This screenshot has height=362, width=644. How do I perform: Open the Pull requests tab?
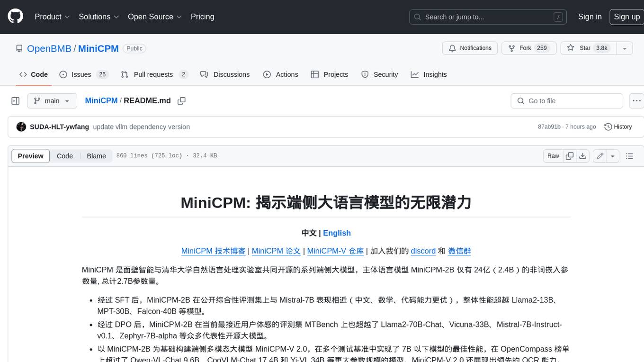coord(154,74)
